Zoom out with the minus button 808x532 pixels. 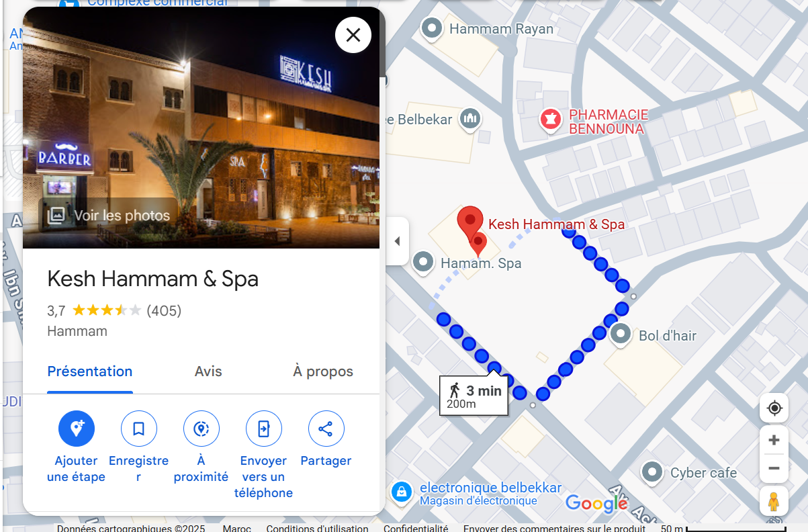774,468
